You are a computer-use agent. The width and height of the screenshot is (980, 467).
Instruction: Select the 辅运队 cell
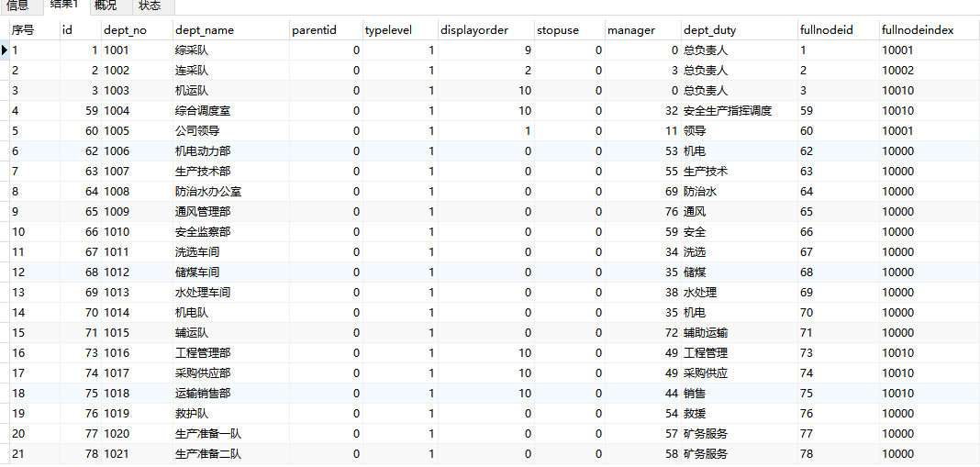coord(231,333)
